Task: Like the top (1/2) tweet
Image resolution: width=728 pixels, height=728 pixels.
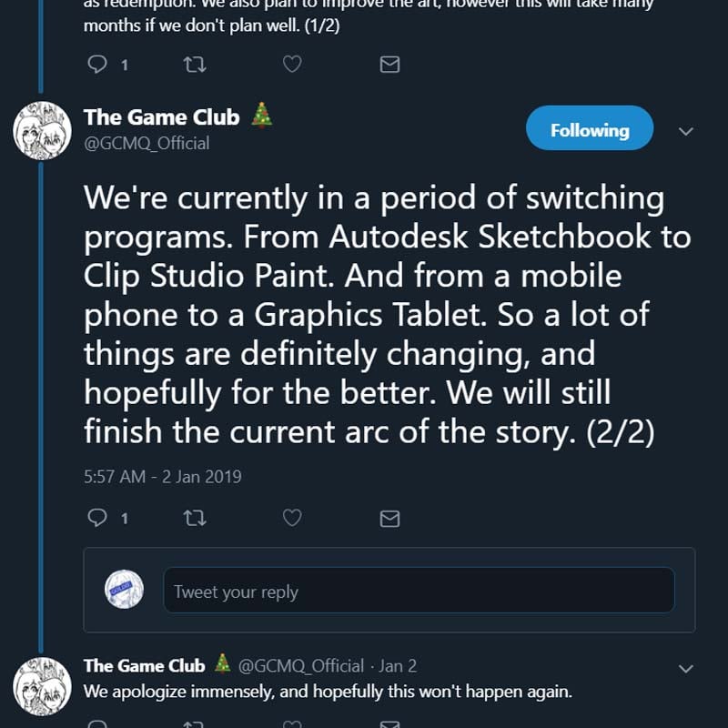Action: (x=292, y=65)
